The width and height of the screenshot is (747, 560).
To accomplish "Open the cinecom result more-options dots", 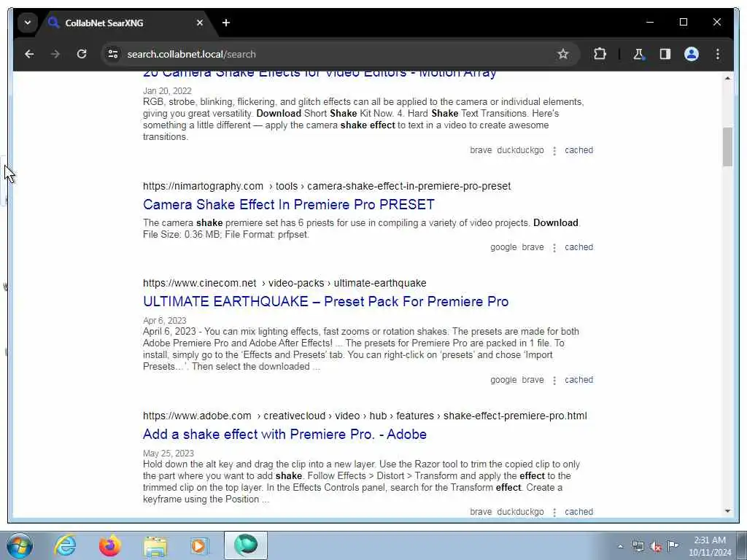I will pos(554,381).
